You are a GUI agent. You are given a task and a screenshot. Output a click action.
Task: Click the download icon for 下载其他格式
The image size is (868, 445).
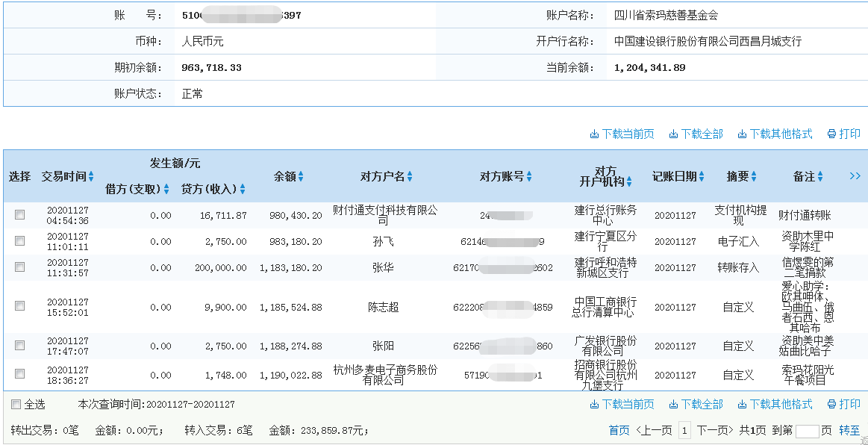(742, 134)
